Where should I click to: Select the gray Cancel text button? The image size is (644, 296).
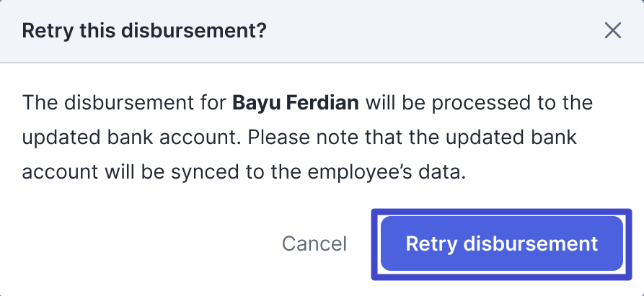tap(314, 243)
